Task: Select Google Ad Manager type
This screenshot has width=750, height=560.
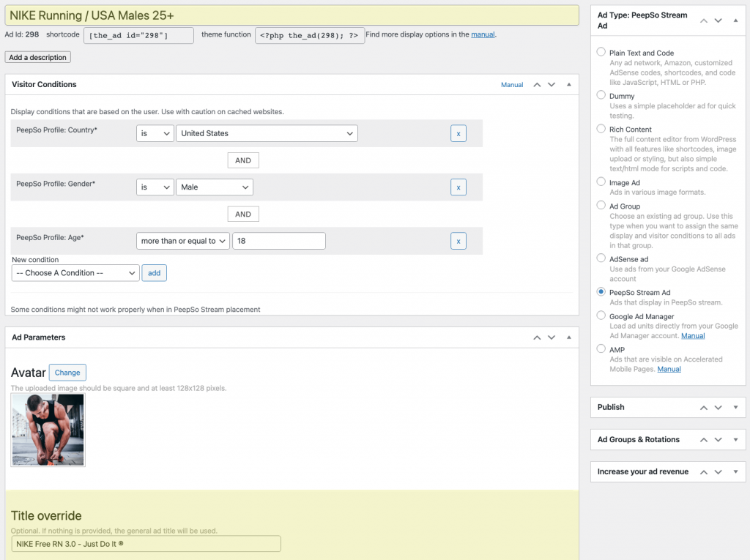Action: pos(601,316)
